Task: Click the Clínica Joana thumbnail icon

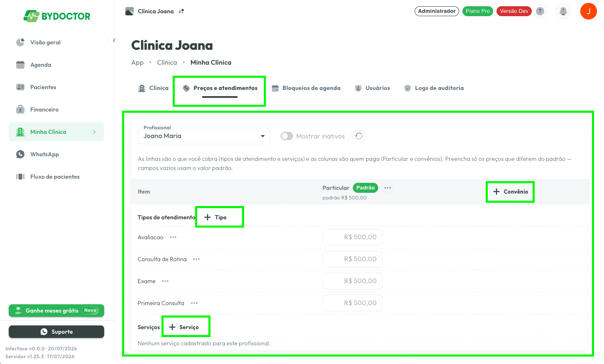Action: (x=130, y=11)
